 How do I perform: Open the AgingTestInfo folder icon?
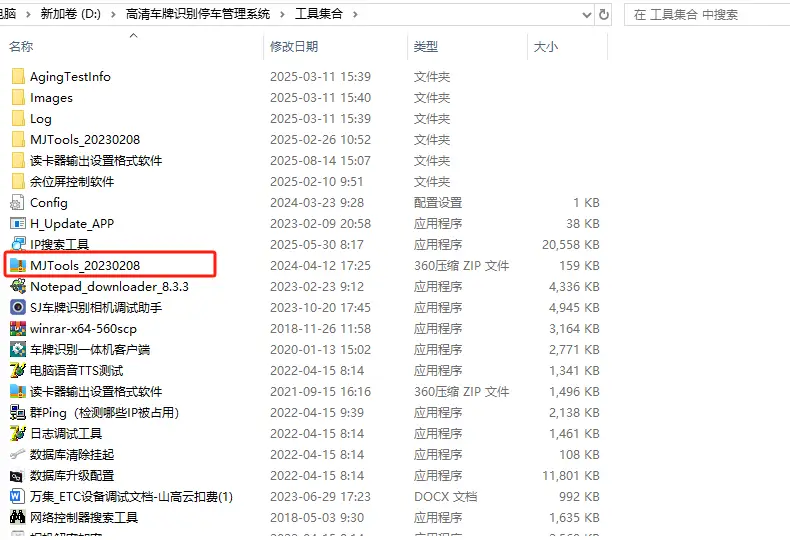(18, 77)
